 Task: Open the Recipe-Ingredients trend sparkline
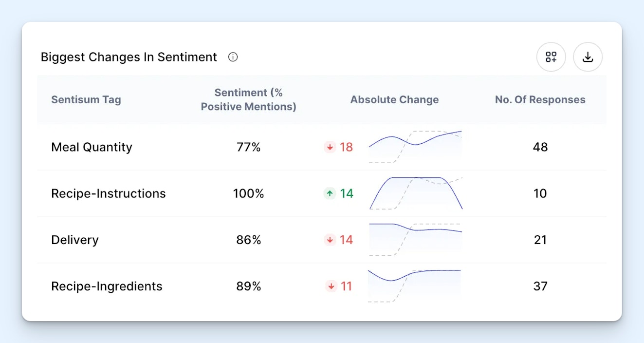coord(414,286)
